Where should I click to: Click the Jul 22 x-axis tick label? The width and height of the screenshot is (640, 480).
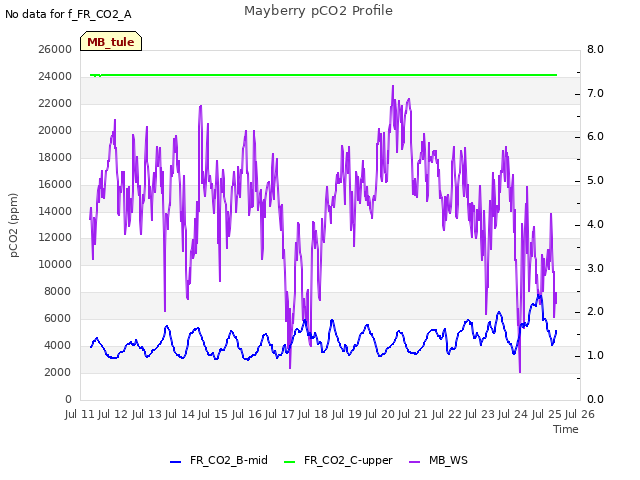[x=447, y=414]
